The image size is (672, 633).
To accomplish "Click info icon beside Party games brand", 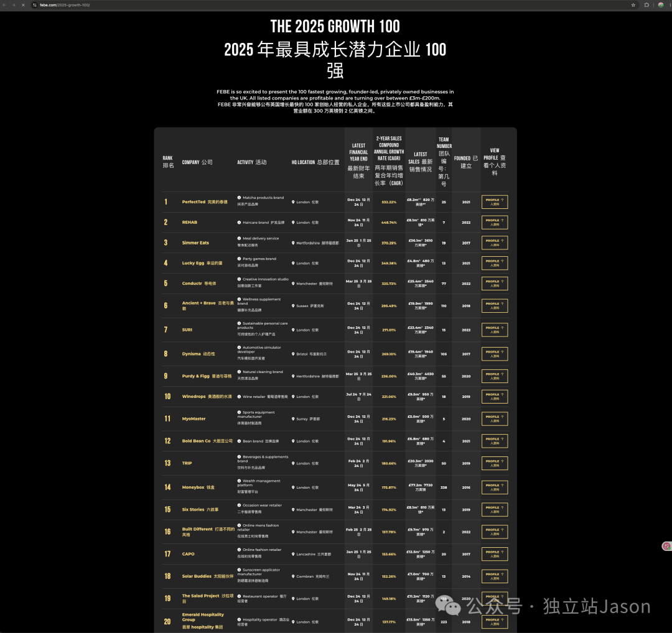I will click(x=239, y=259).
